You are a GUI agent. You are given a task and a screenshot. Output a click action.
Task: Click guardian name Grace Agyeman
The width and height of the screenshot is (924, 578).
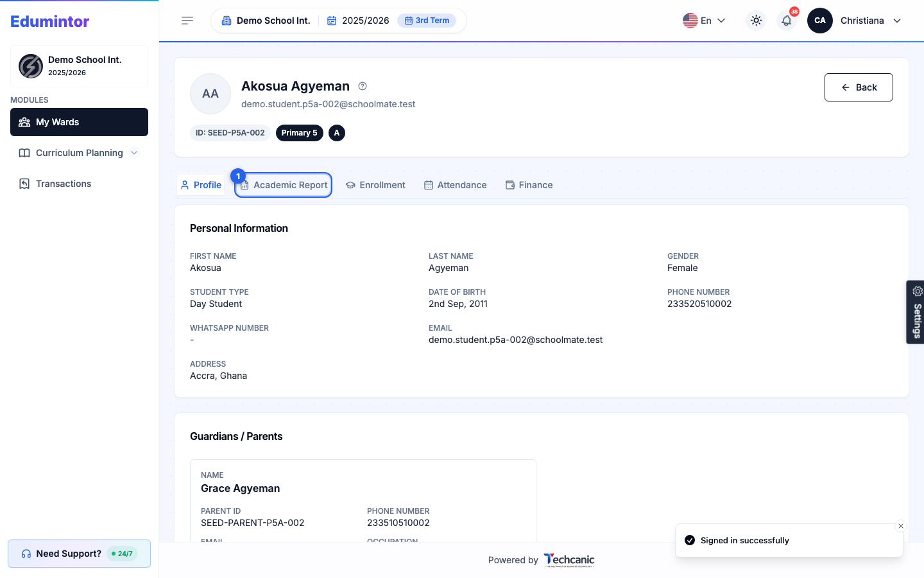241,488
